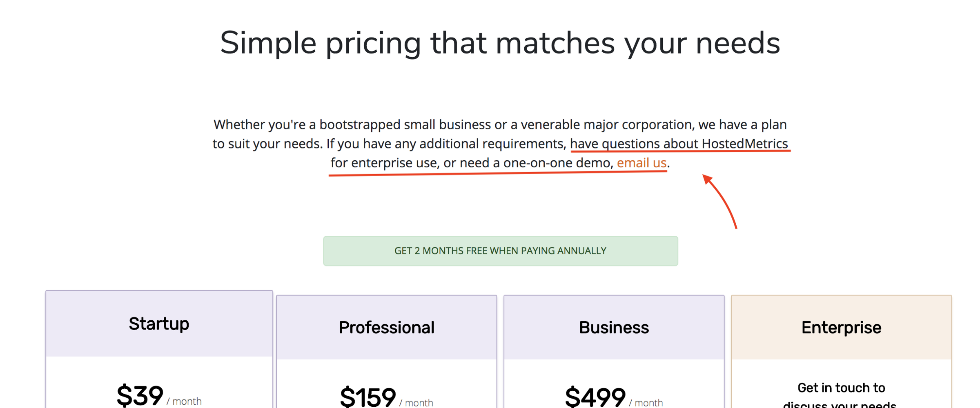Click "Get in touch" Enterprise text
The width and height of the screenshot is (980, 408).
point(841,388)
